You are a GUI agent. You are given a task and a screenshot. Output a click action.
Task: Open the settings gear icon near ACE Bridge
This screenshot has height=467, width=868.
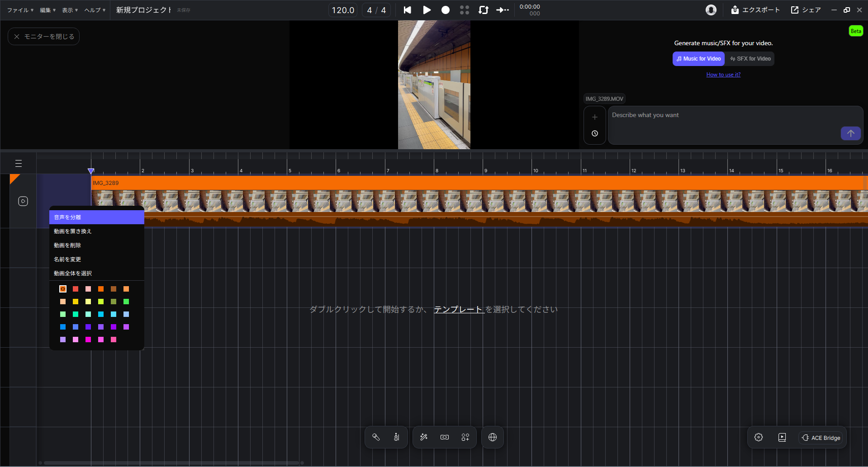click(x=759, y=437)
